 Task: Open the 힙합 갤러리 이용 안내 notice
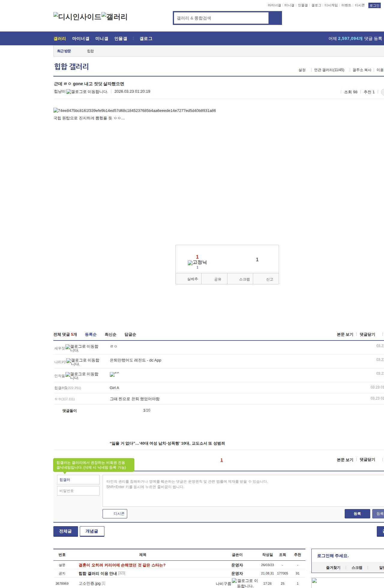tap(97, 573)
